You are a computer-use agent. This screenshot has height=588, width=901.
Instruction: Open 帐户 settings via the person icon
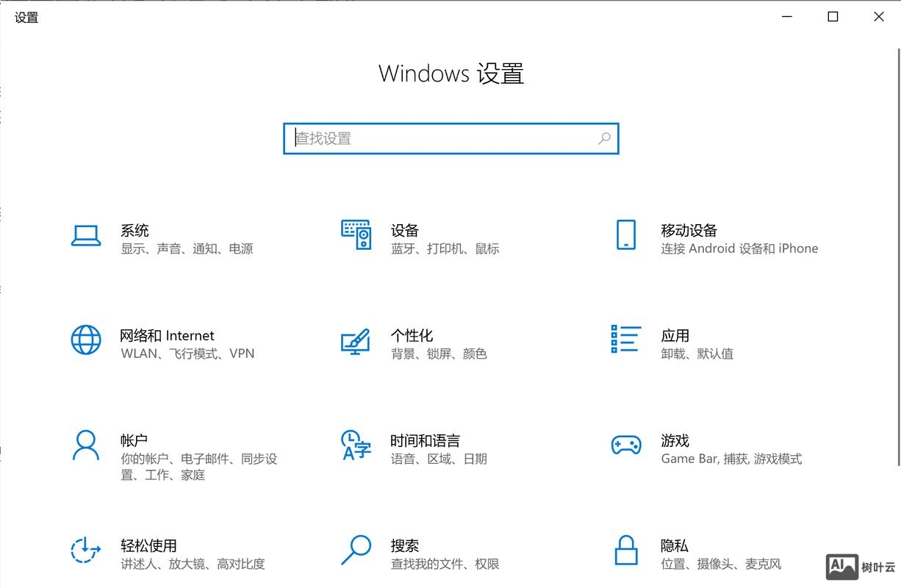86,445
